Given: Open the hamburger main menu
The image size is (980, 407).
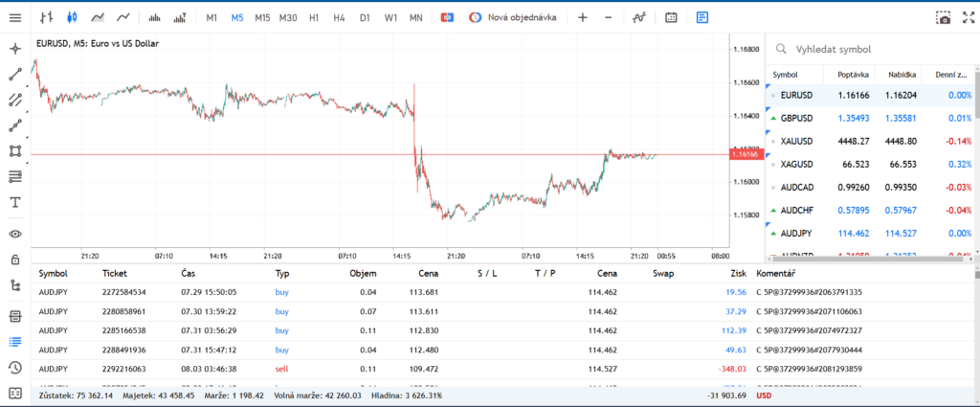Looking at the screenshot, I should click(15, 18).
